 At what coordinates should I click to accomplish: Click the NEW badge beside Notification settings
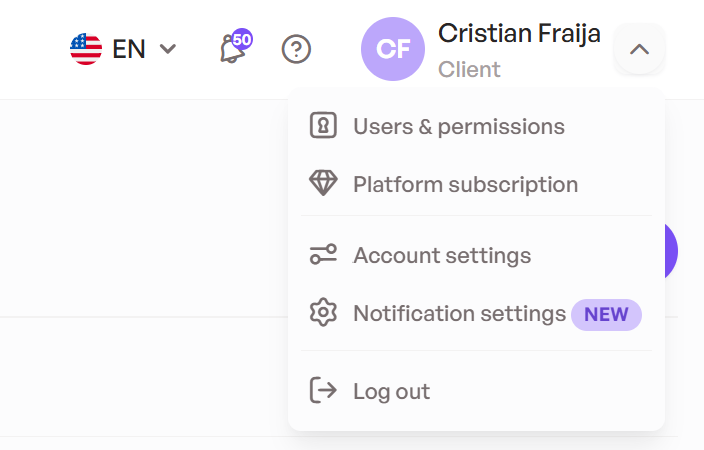click(606, 314)
